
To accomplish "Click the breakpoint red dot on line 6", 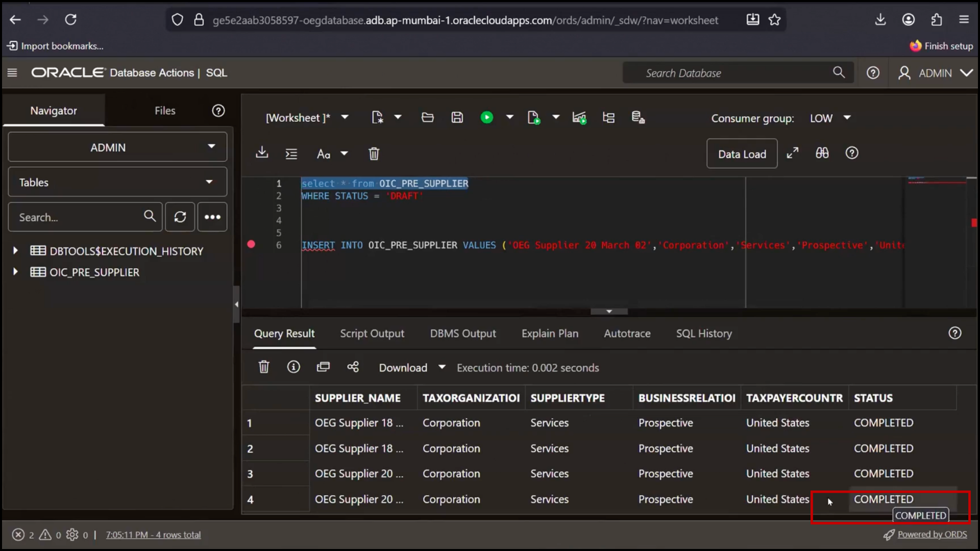I will click(x=251, y=244).
